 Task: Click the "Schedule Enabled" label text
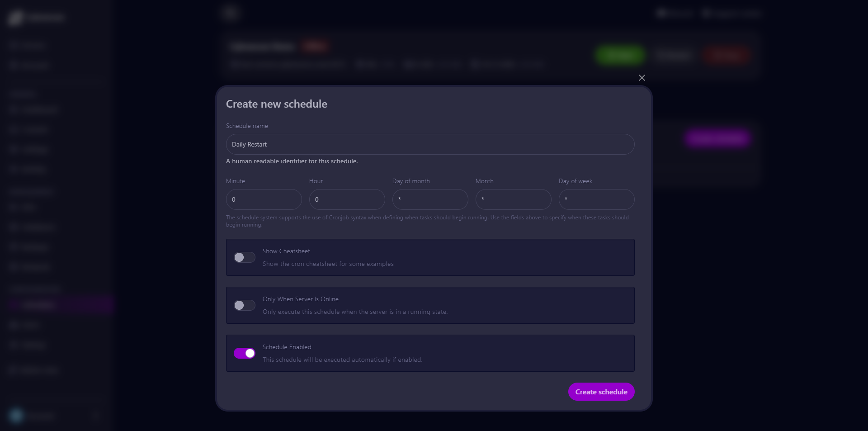tap(287, 347)
